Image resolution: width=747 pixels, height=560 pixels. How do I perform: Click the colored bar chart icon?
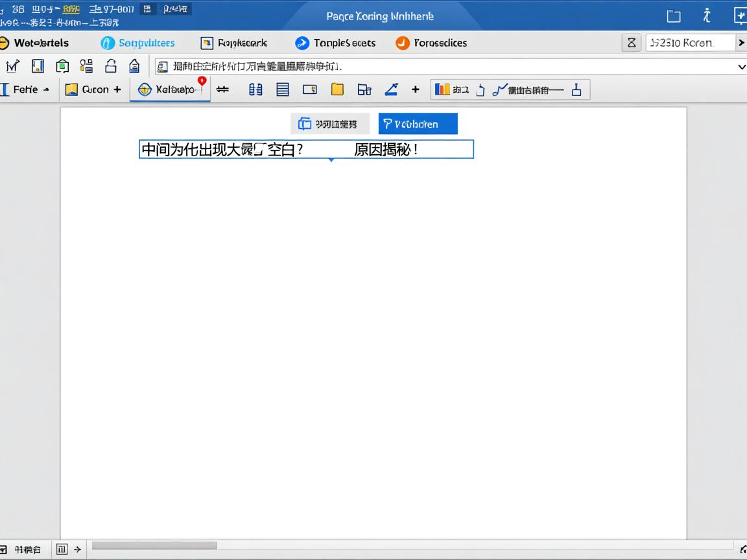(x=442, y=89)
